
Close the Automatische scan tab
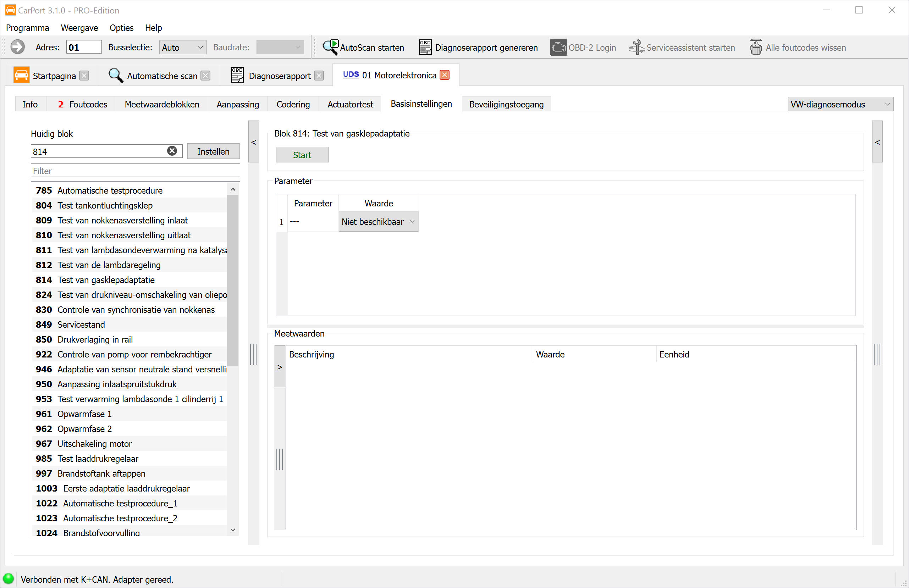pos(205,76)
